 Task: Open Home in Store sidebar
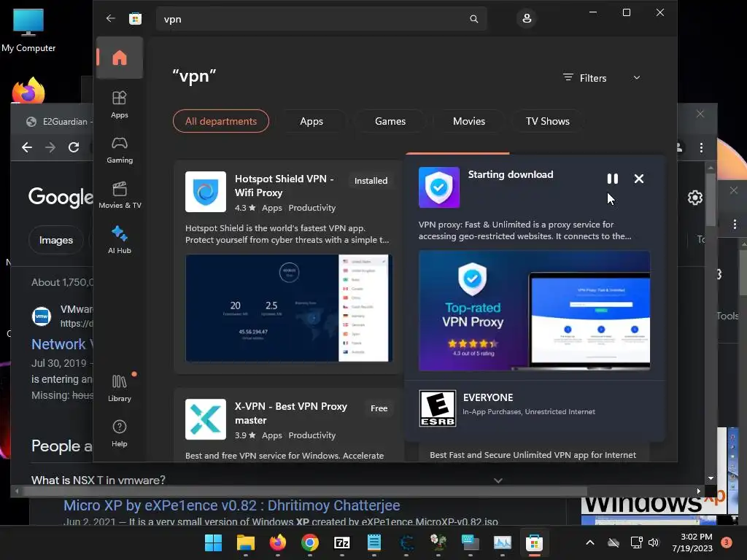click(x=120, y=58)
